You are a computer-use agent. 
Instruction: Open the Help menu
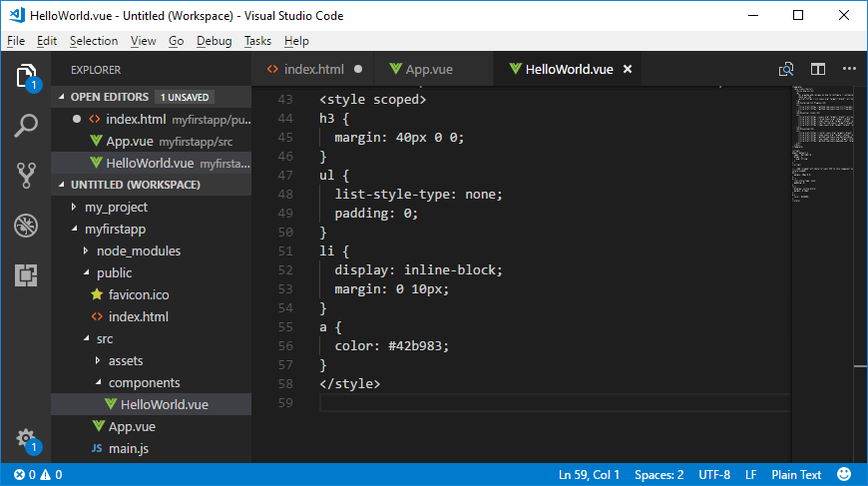tap(296, 41)
